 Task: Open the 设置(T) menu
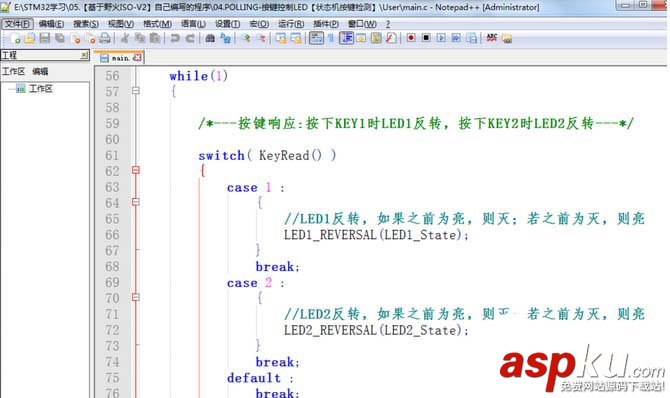(x=227, y=24)
